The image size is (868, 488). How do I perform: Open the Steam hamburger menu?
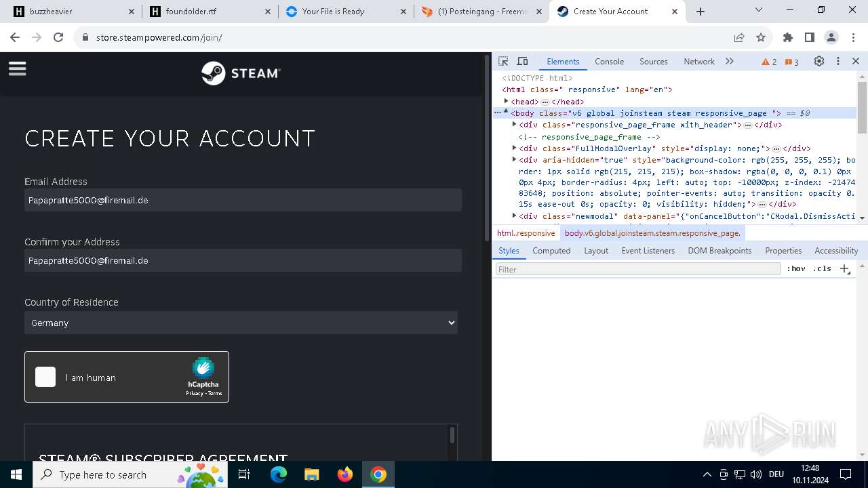[18, 68]
